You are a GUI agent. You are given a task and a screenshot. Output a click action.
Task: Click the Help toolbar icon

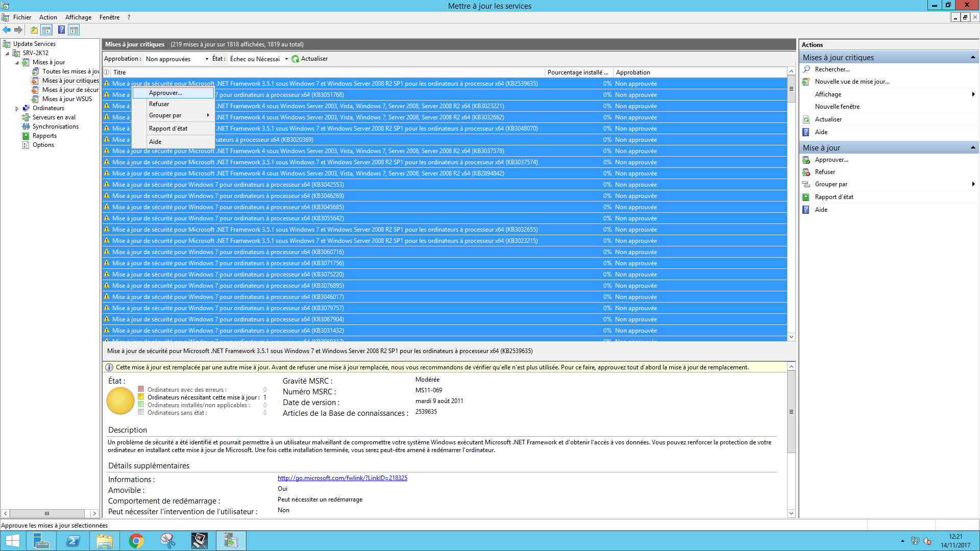61,30
